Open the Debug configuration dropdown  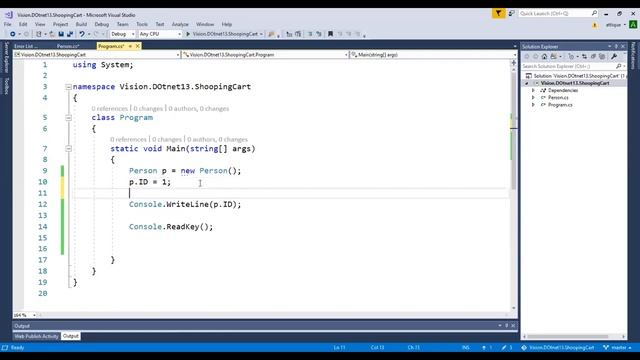[x=133, y=34]
